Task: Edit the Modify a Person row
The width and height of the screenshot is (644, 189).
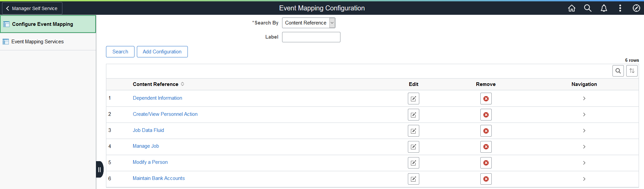Action: (x=414, y=163)
